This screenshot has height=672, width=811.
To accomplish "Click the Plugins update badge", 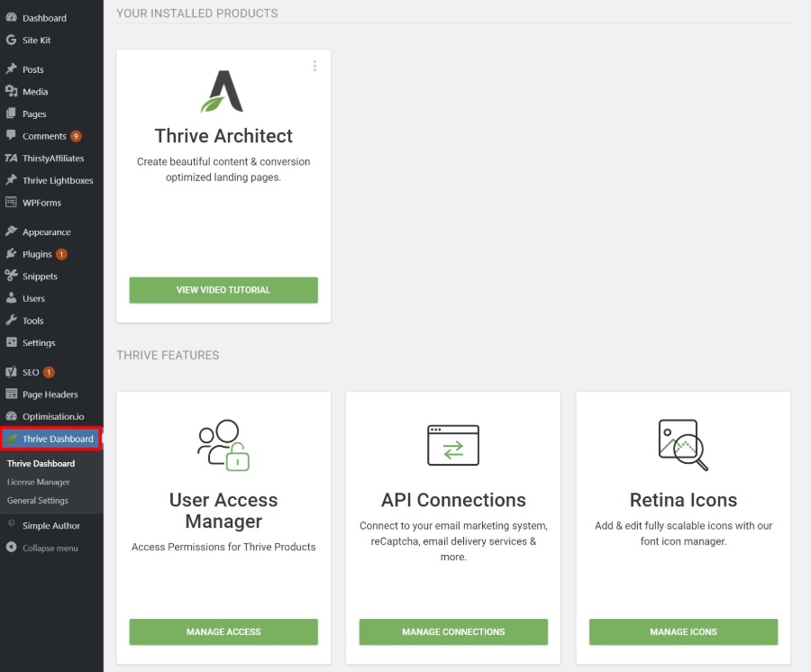I will pyautogui.click(x=61, y=254).
